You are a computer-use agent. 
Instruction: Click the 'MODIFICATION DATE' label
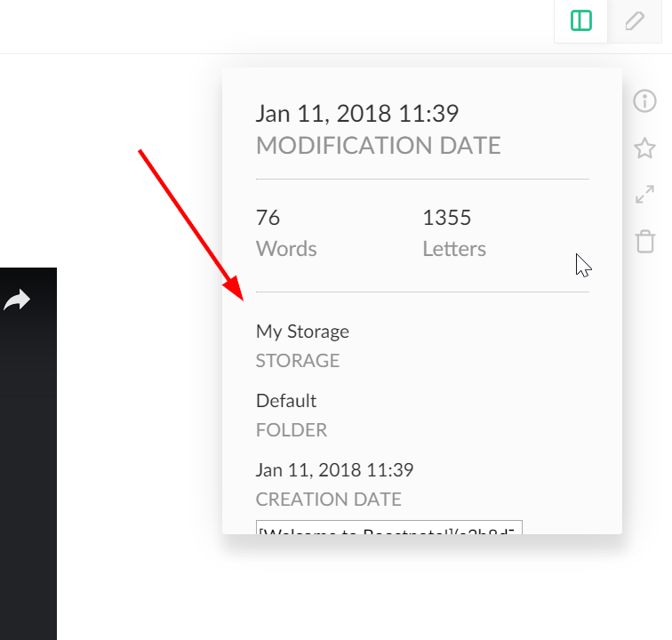pyautogui.click(x=379, y=145)
